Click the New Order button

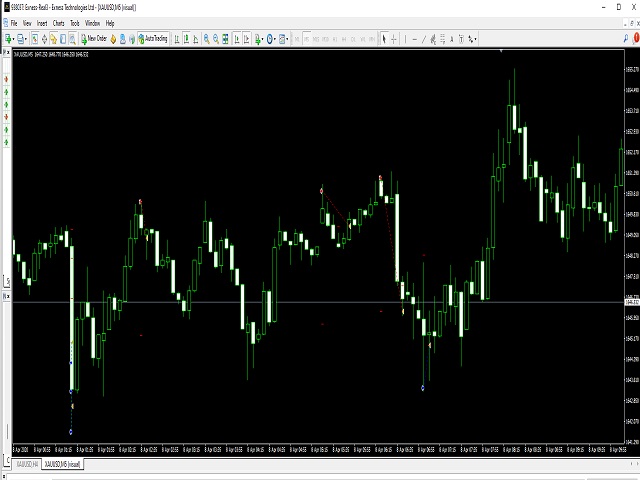[93, 39]
